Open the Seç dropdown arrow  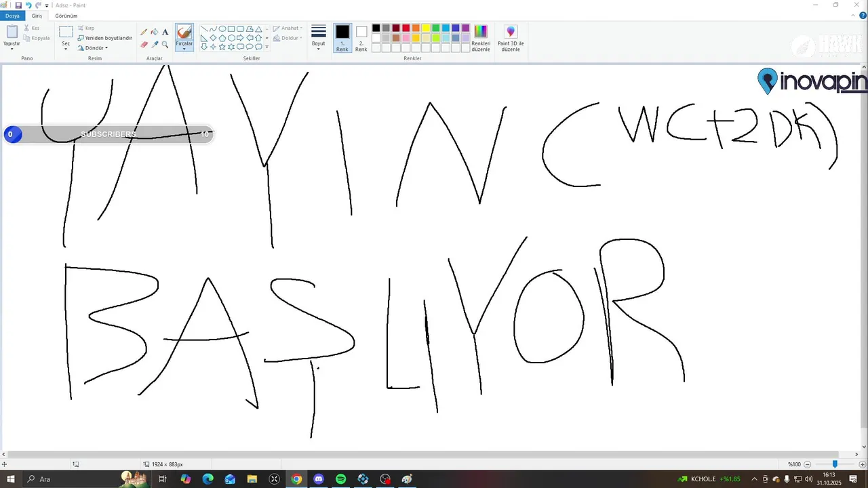(x=66, y=49)
